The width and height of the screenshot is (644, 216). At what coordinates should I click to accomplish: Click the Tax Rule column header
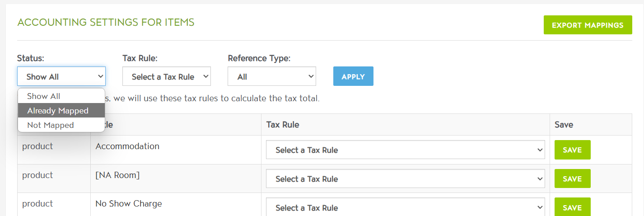(283, 125)
